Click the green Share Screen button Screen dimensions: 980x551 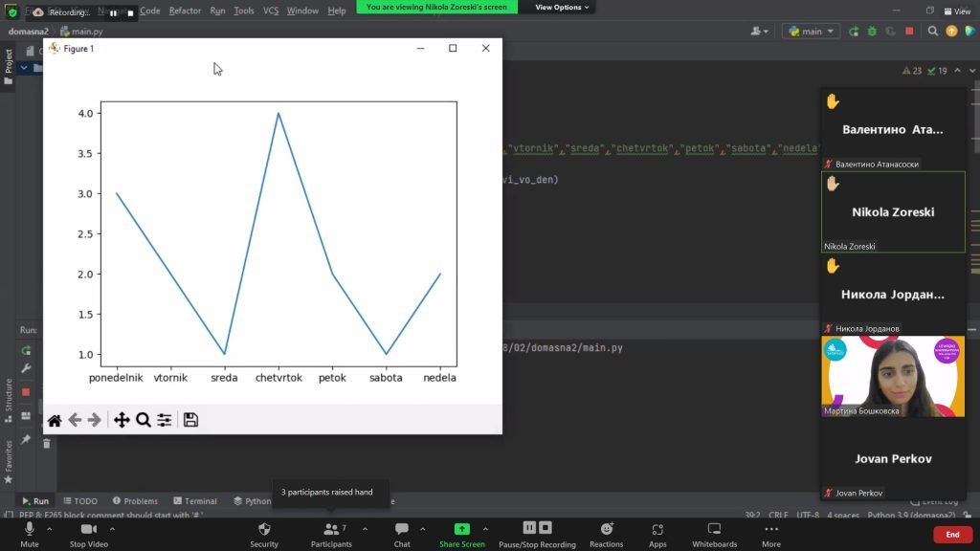point(462,534)
